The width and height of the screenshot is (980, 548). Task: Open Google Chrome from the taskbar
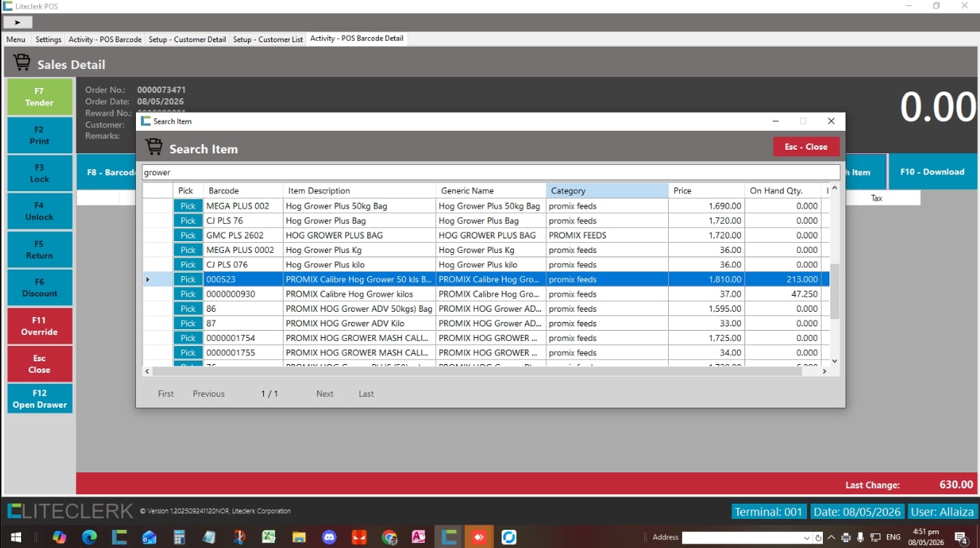click(389, 537)
